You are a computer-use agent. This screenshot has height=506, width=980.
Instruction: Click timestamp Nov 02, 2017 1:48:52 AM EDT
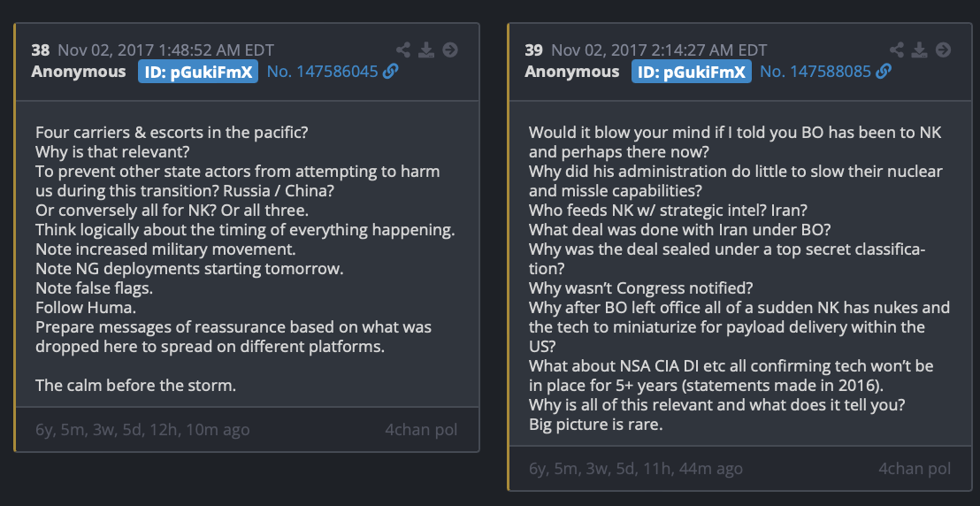tap(165, 50)
